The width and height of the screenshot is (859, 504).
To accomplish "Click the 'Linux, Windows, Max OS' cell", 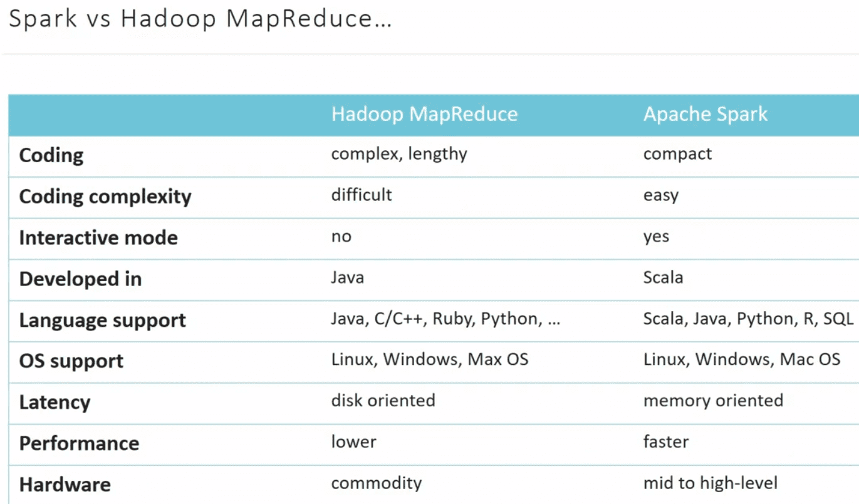I will (x=430, y=360).
